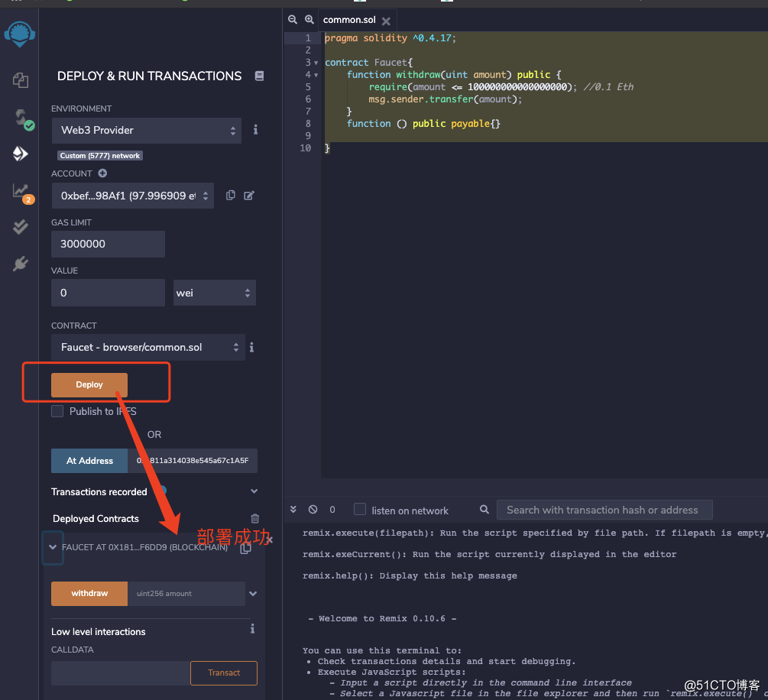The image size is (768, 700).
Task: Click info icon next to Environment selector
Action: pos(255,130)
